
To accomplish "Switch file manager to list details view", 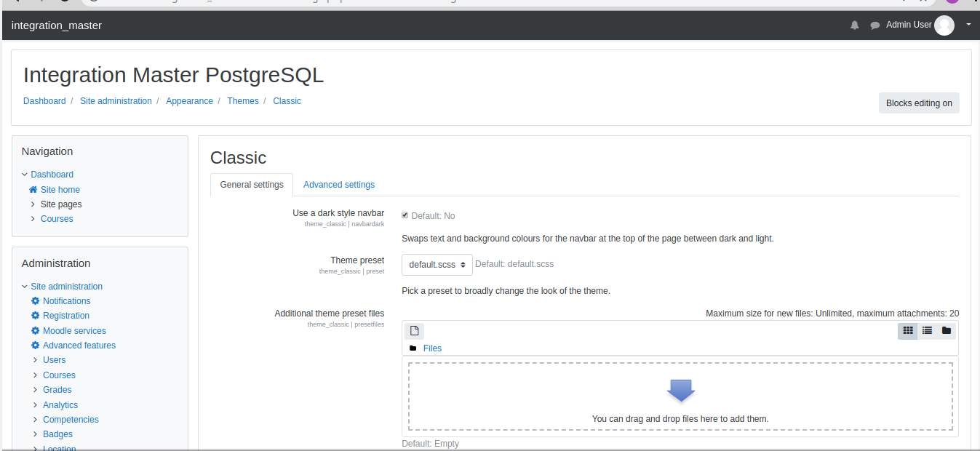I will click(927, 331).
